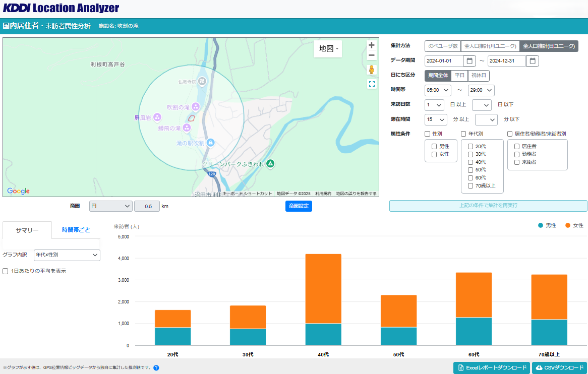
Task: Click the 商圏設定 button
Action: tap(299, 206)
